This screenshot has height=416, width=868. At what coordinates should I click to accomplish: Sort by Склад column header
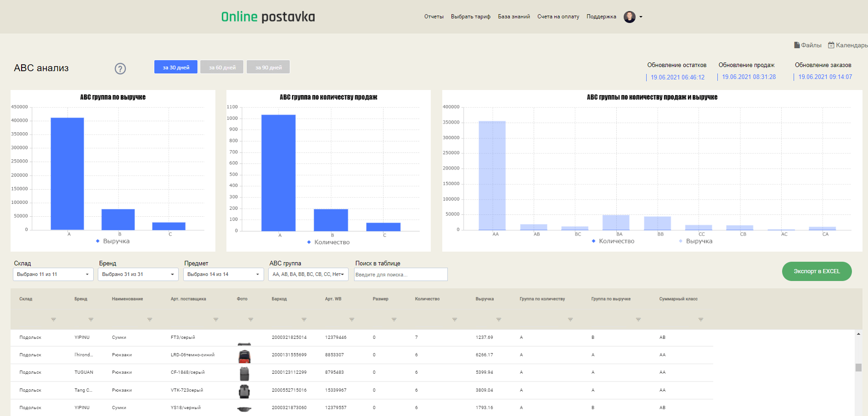tap(26, 299)
